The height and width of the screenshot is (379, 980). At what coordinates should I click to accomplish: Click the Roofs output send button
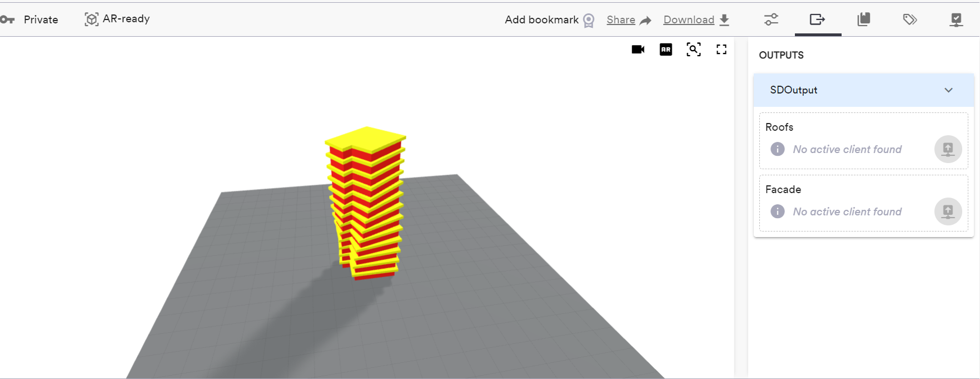pos(948,149)
